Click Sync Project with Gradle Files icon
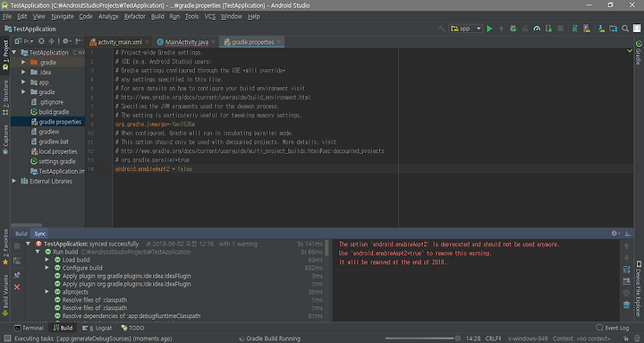 pos(574,29)
